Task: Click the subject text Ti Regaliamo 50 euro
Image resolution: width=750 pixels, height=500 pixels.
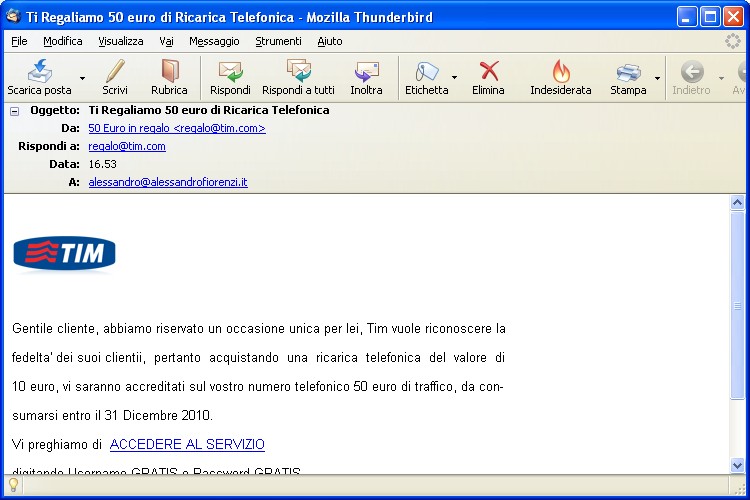Action: click(x=209, y=110)
